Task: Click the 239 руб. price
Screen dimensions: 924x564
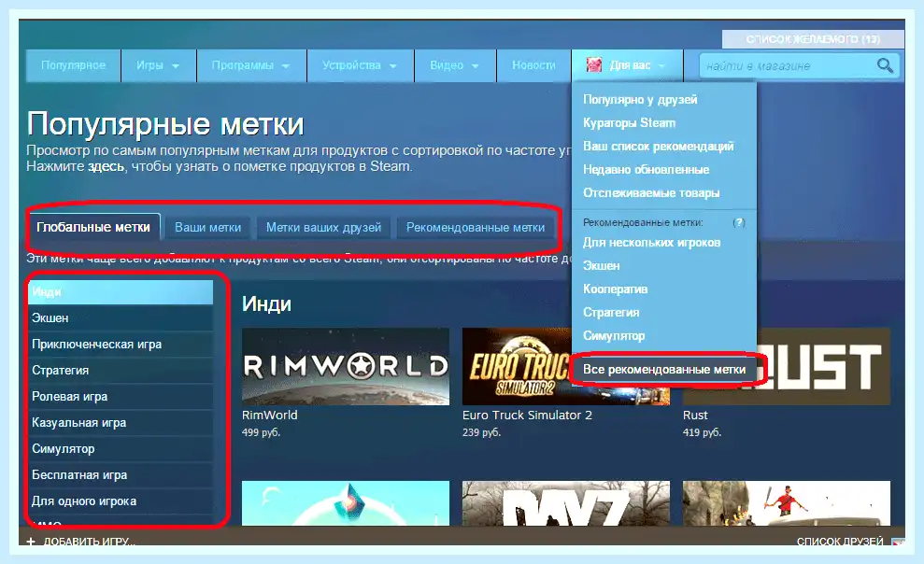Action: tap(481, 432)
